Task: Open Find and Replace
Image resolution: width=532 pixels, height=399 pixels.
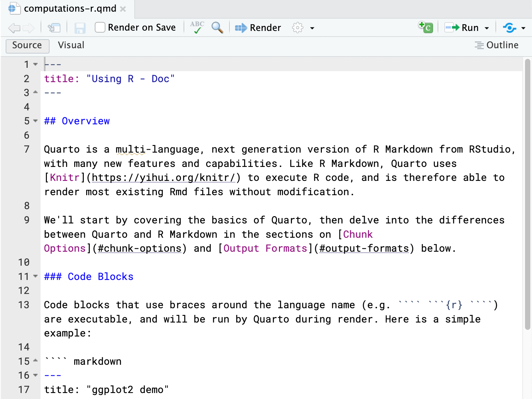Action: 217,28
